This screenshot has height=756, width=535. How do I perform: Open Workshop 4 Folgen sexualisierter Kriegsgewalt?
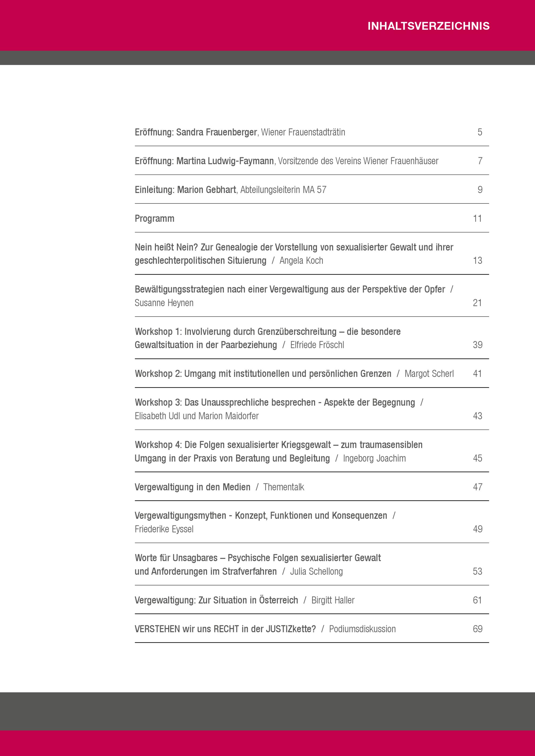tap(278, 445)
